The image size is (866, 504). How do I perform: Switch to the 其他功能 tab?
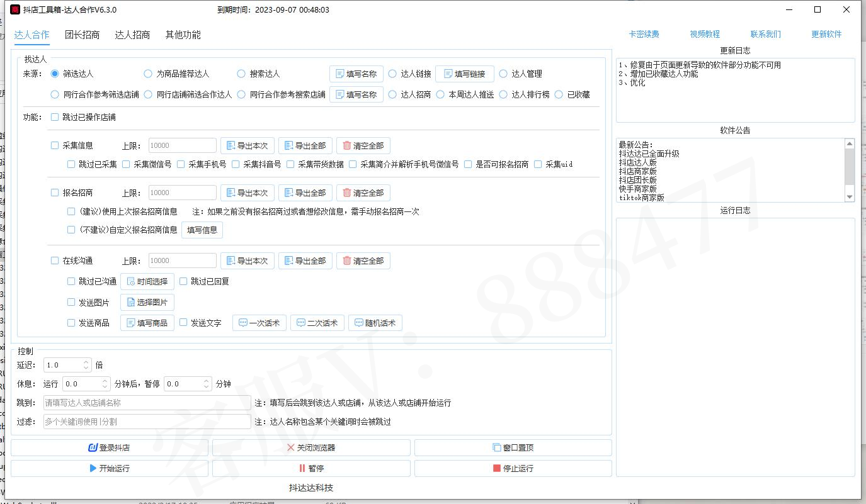coord(183,35)
